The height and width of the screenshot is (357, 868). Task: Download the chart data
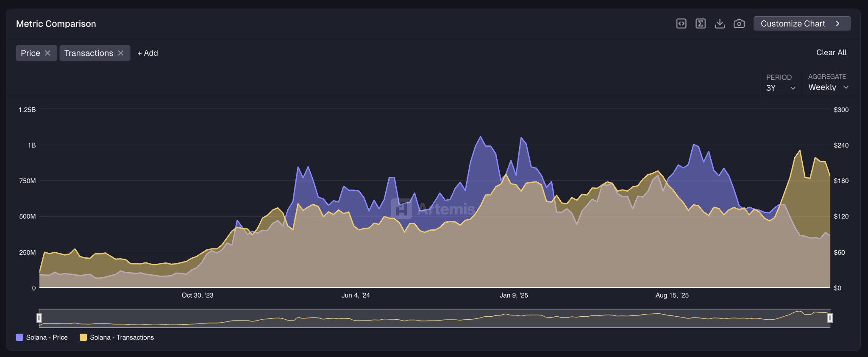coord(720,24)
